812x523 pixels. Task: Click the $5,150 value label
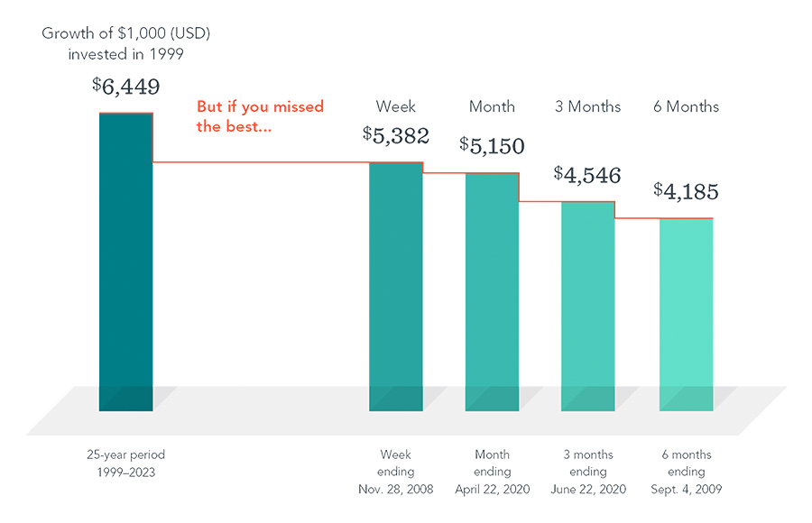tap(492, 145)
